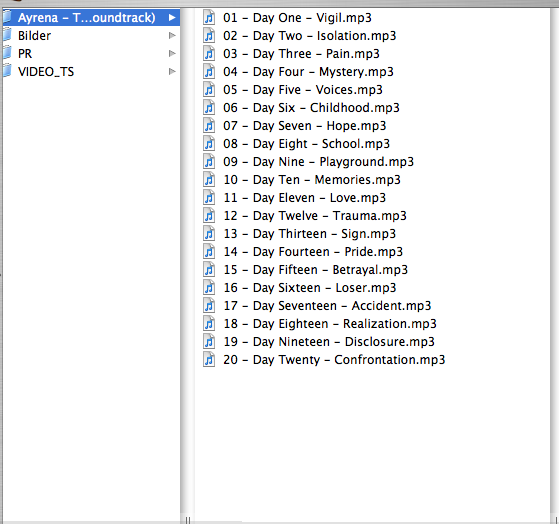Select 18 - Day Eighteen - Realization.mp3
Viewport: 559px width, 524px height.
pyautogui.click(x=330, y=323)
